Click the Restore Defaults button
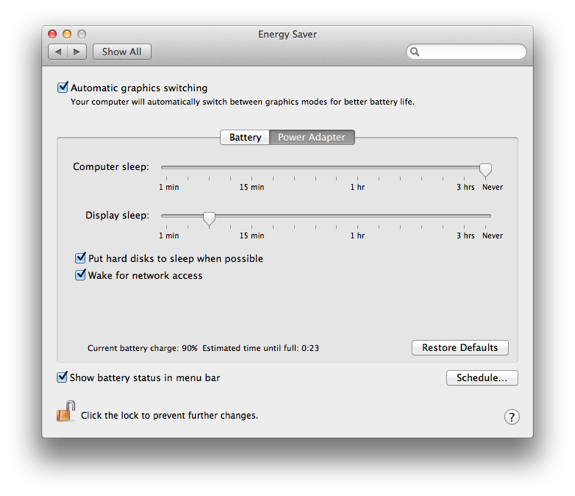 (460, 348)
